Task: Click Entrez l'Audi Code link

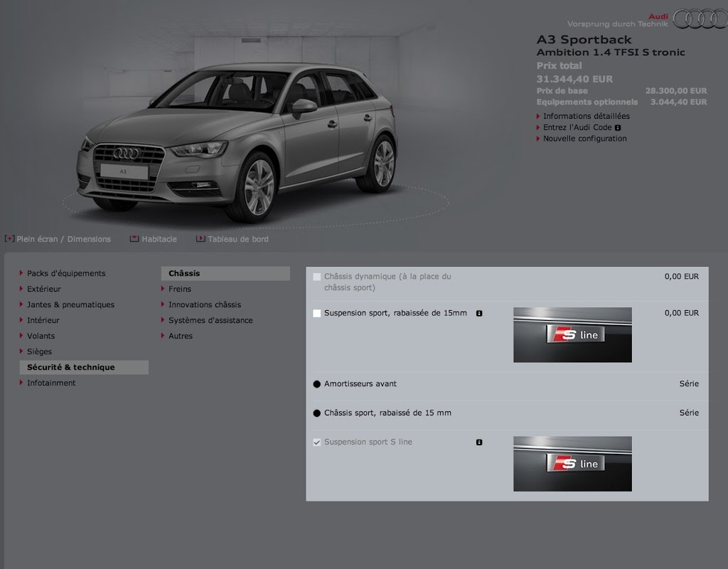Action: [x=577, y=127]
